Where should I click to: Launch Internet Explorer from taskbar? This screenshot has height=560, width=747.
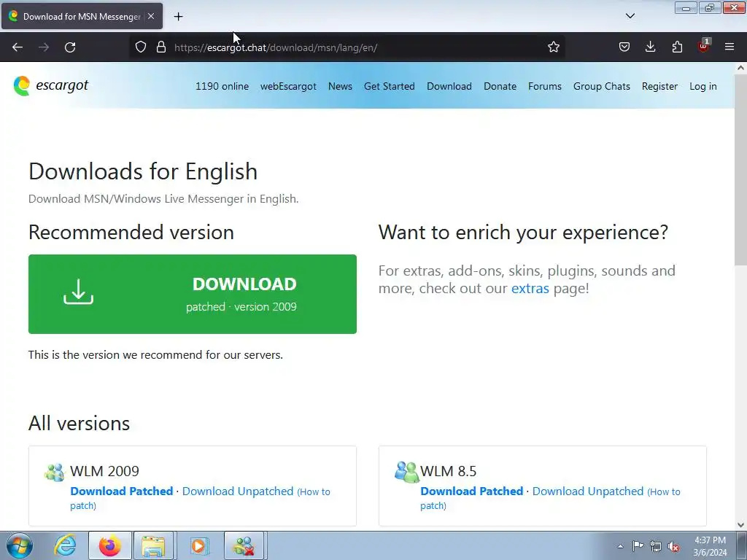pos(65,545)
